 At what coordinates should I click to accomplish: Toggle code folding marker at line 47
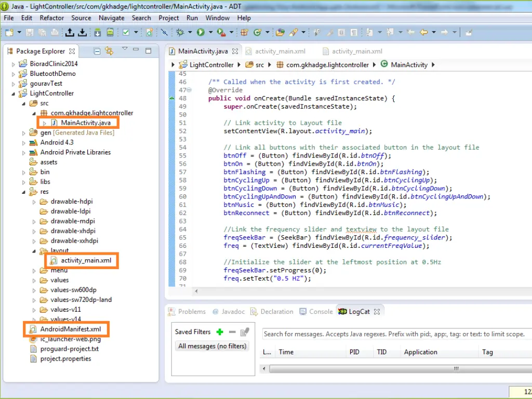189,90
